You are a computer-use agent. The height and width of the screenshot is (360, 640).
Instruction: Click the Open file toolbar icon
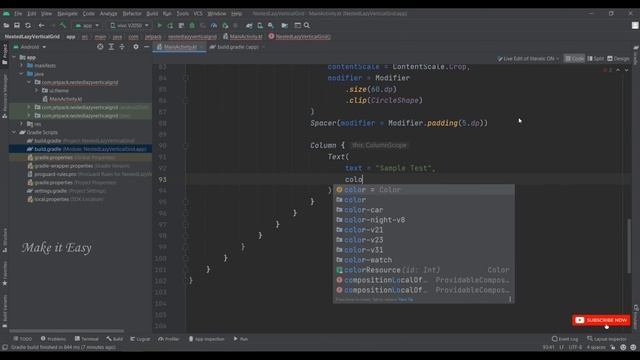[6, 25]
